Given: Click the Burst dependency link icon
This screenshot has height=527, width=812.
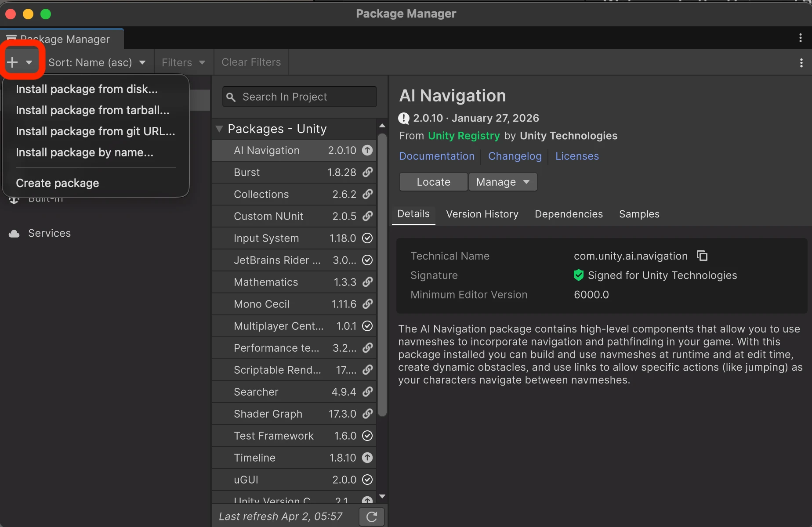Looking at the screenshot, I should click(367, 172).
